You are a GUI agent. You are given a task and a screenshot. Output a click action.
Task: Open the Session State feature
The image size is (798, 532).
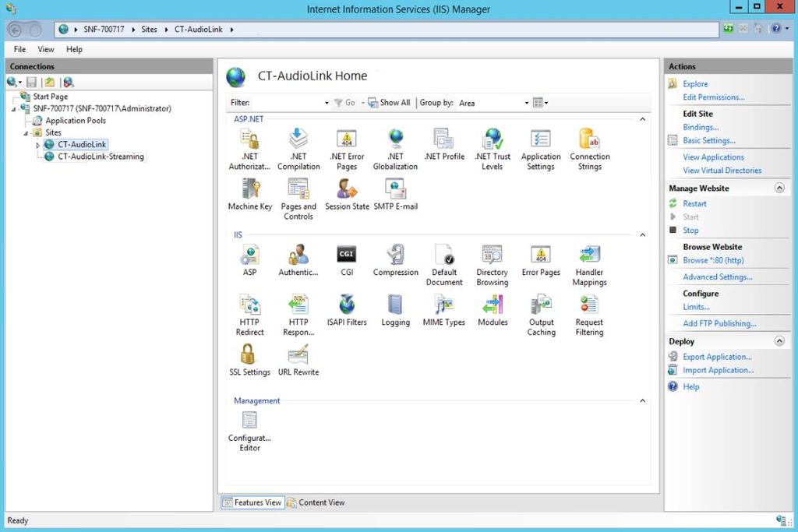pos(347,194)
